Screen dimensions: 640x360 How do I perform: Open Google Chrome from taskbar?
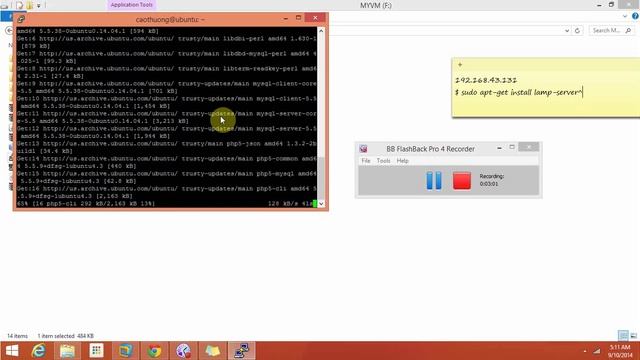tap(154, 351)
